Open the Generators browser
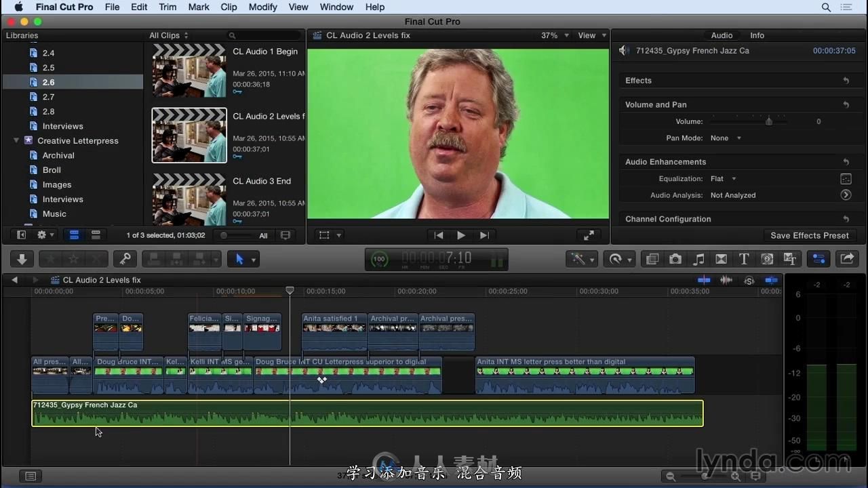868x488 pixels. point(767,259)
